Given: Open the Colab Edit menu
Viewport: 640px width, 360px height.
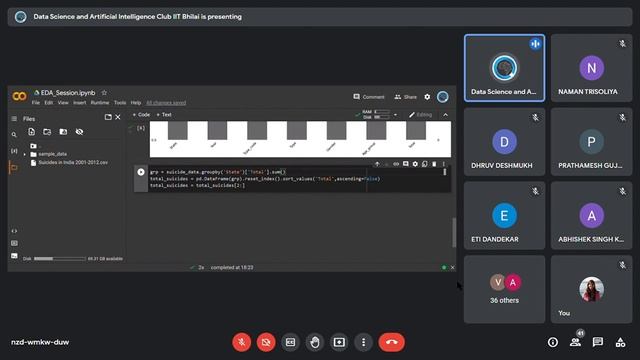Looking at the screenshot, I should click(x=49, y=102).
